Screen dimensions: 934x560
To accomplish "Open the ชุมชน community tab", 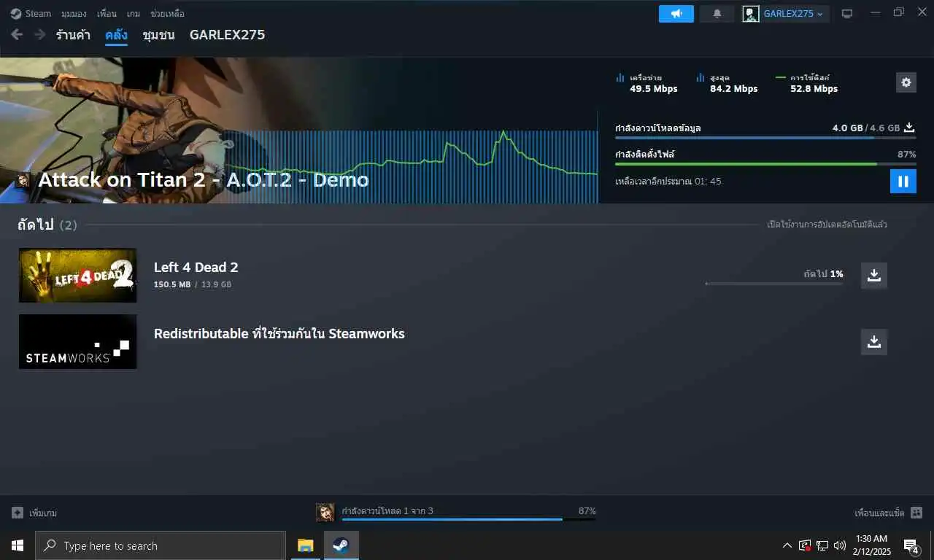I will [158, 34].
